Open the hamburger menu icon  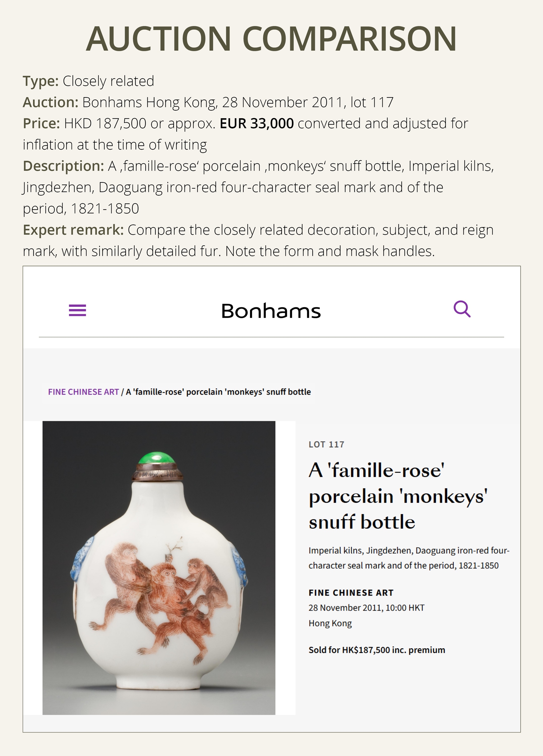(77, 310)
